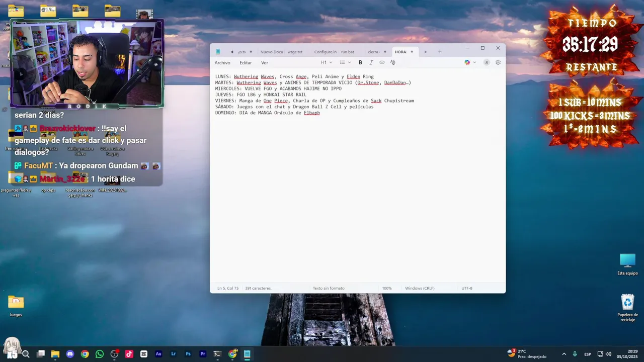Open the Notepad taskbar icon
The height and width of the screenshot is (362, 644).
click(247, 354)
